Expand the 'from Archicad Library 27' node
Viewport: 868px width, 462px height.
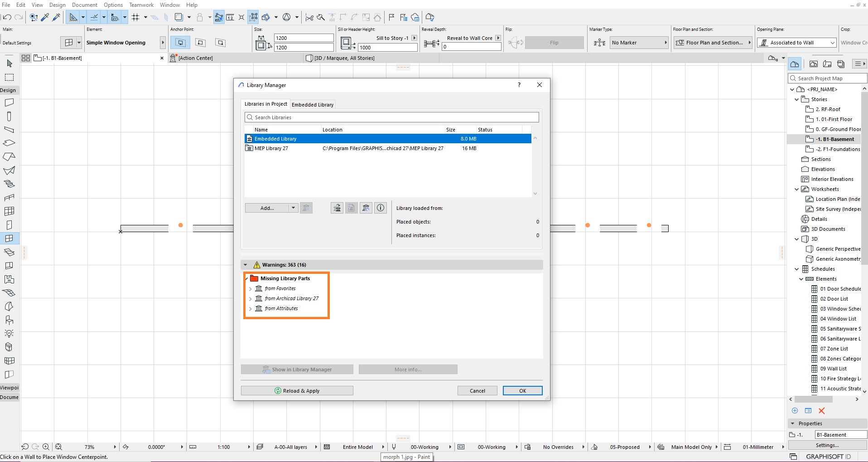click(x=250, y=299)
